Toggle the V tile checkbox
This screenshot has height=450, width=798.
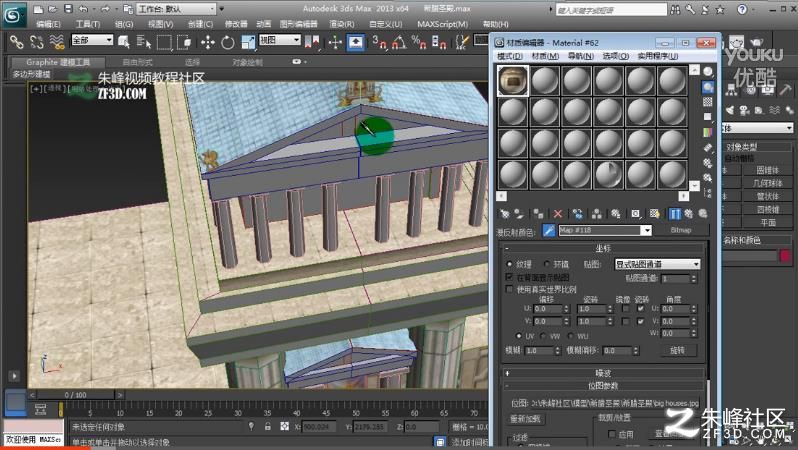(x=640, y=321)
